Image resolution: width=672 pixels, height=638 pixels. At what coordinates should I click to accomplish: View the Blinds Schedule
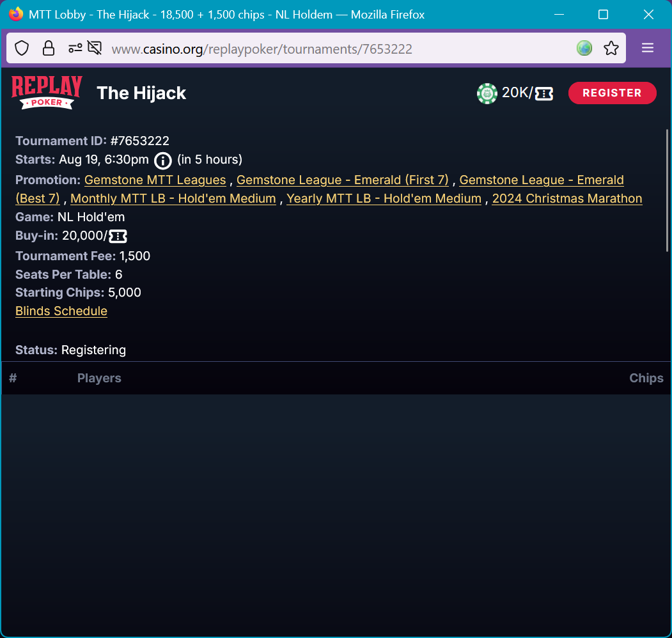click(61, 311)
